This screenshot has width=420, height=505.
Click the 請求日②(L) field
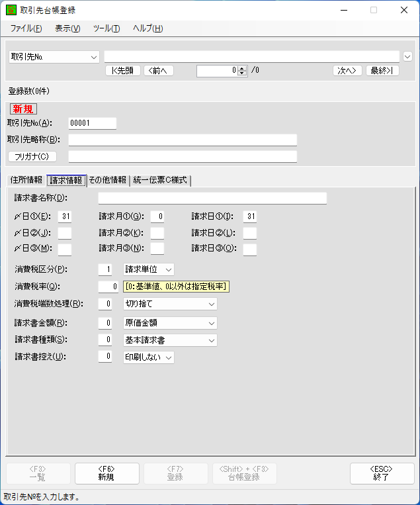pos(250,233)
